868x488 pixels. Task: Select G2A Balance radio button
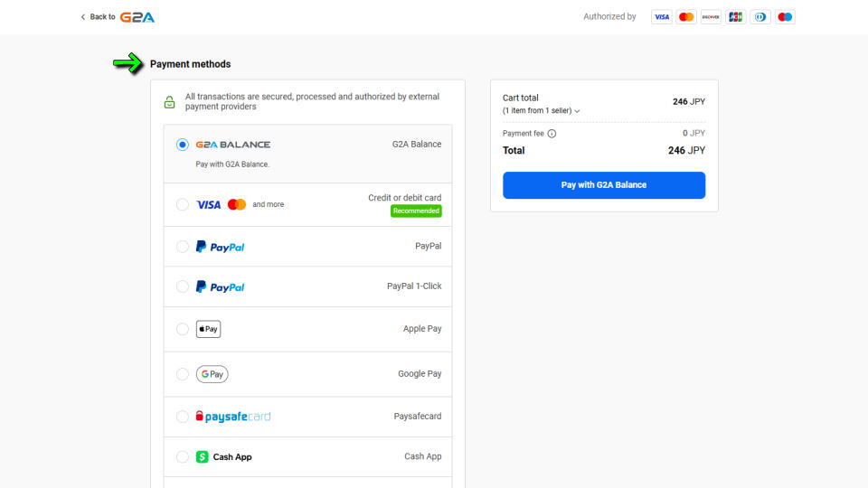(182, 145)
